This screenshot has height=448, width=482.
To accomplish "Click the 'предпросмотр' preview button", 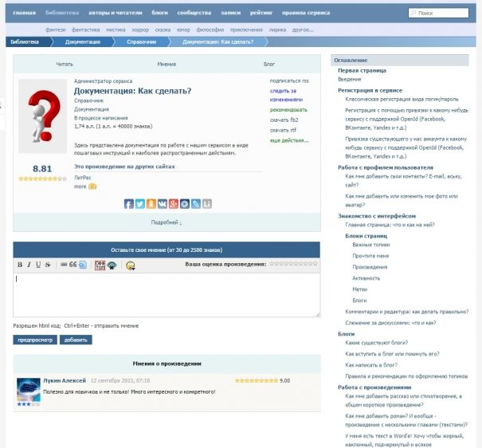I will (x=35, y=340).
